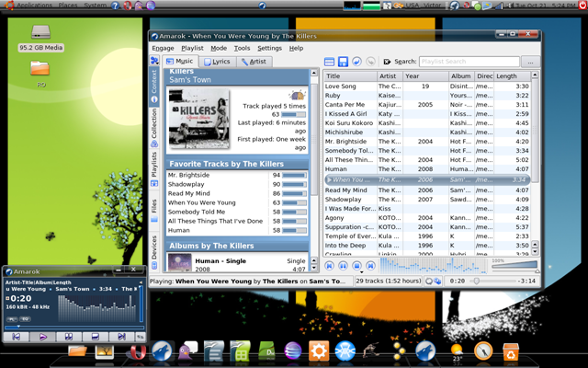
Task: Open the Files sidebar browser
Action: 154,211
